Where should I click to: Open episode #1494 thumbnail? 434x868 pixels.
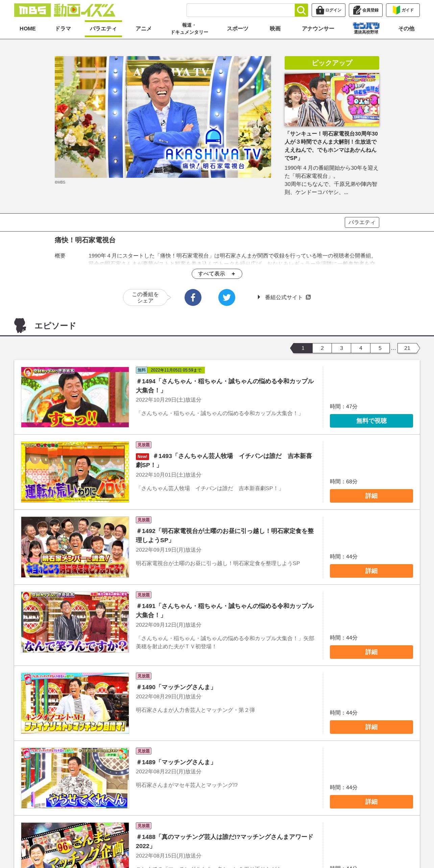point(75,397)
